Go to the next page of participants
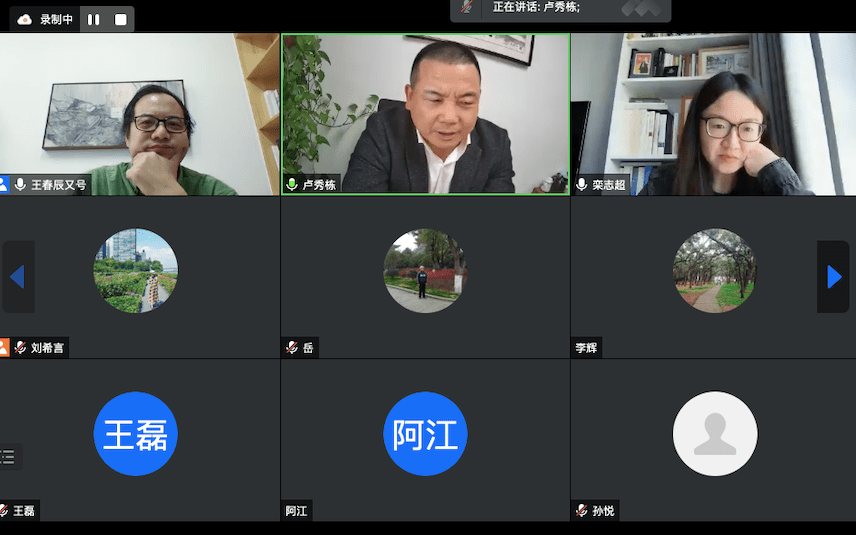Screen dimensions: 856x535 833,277
